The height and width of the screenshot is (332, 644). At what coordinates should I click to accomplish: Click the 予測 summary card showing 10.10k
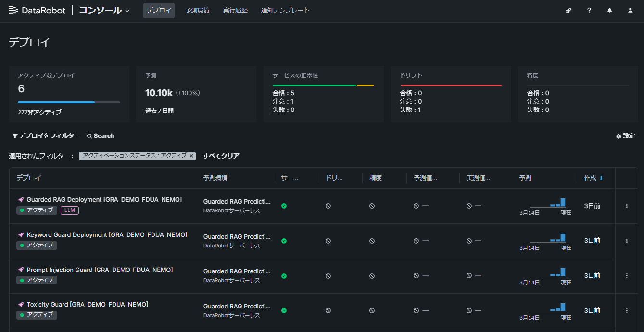196,94
